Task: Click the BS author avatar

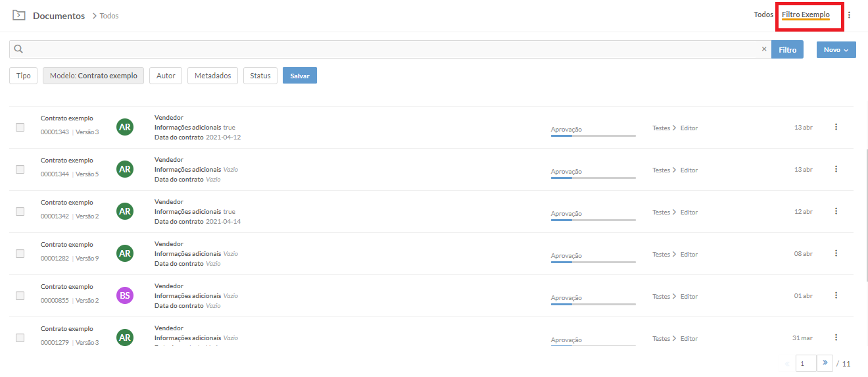Action: [125, 295]
